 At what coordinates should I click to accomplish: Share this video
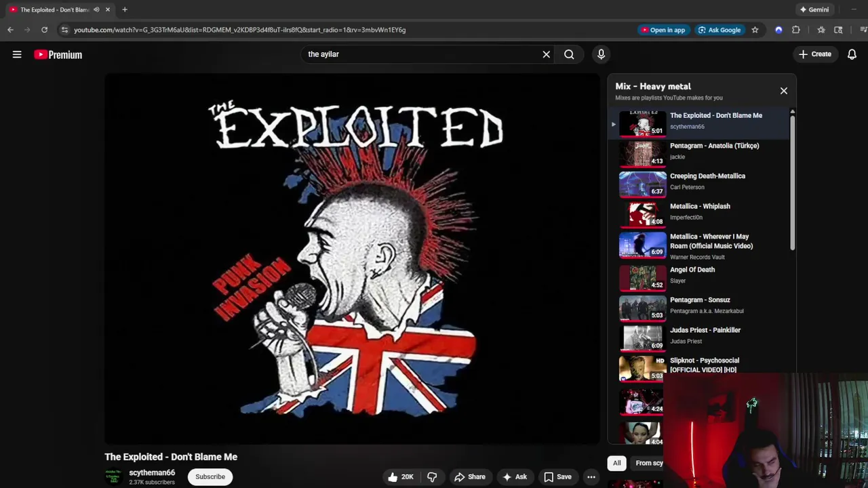pyautogui.click(x=470, y=476)
